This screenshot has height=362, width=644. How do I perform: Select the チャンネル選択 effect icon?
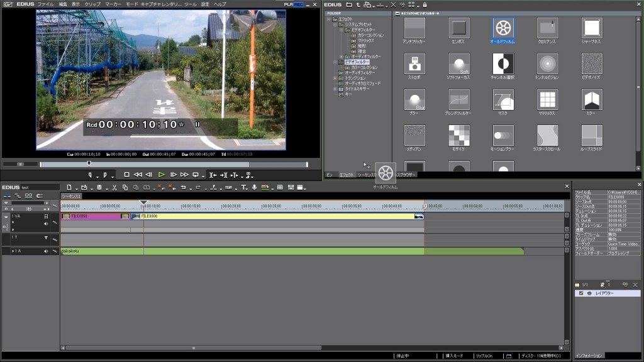pos(502,64)
